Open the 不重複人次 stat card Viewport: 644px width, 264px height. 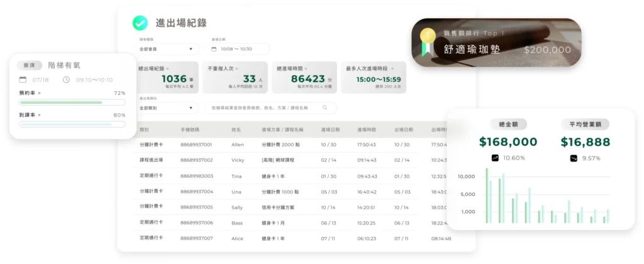pyautogui.click(x=235, y=77)
